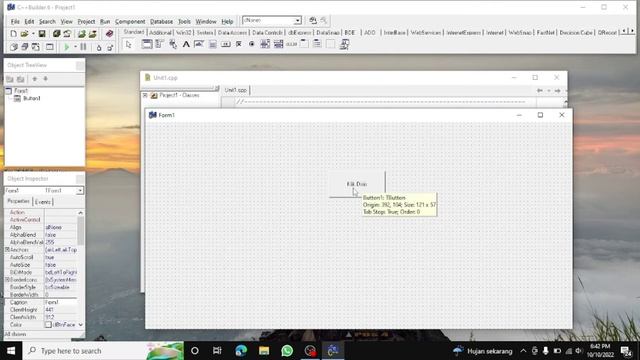Click the Pause program icon
The width and height of the screenshot is (640, 360).
pyautogui.click(x=83, y=47)
